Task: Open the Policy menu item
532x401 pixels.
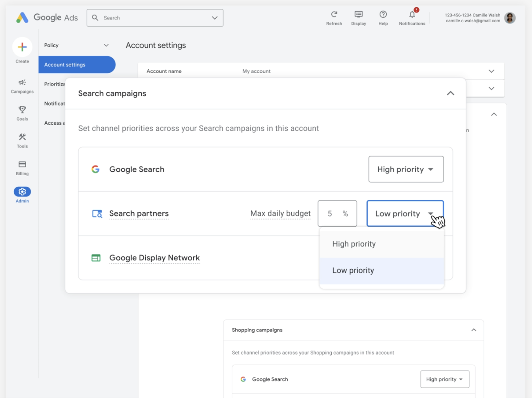Action: [x=51, y=45]
